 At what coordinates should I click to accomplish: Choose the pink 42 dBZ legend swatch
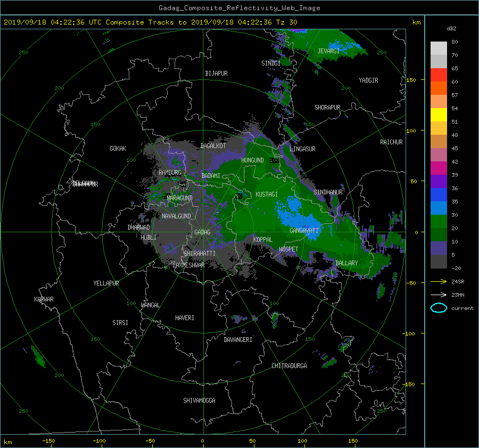click(x=439, y=154)
